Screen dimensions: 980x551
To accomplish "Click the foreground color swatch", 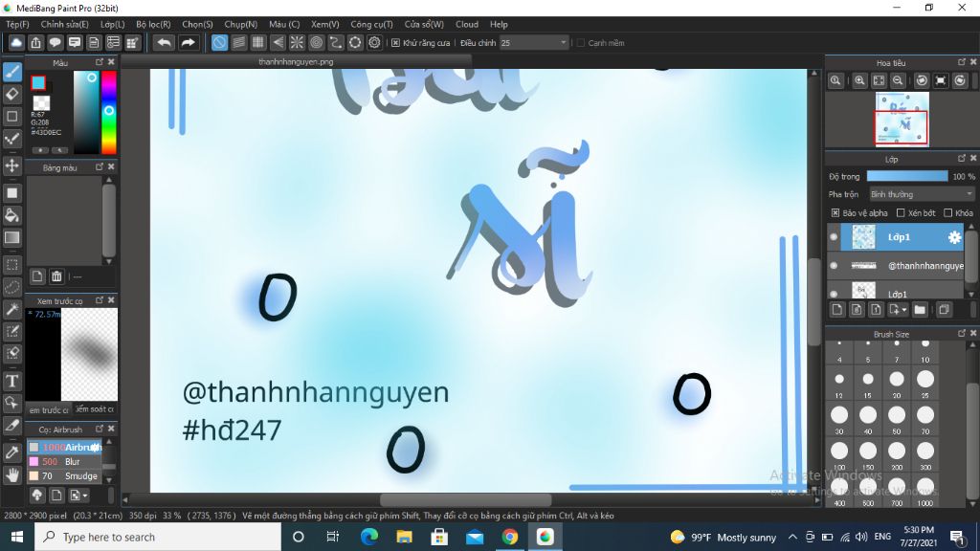I will coord(38,82).
